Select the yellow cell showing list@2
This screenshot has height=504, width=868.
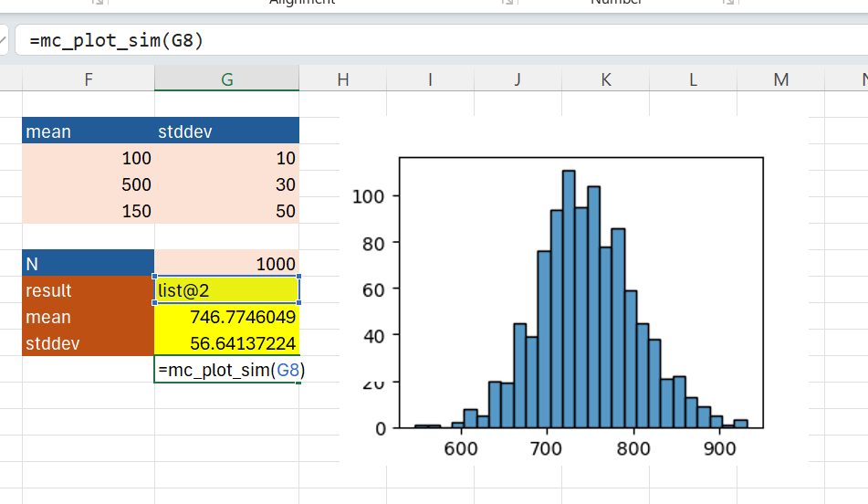227,289
